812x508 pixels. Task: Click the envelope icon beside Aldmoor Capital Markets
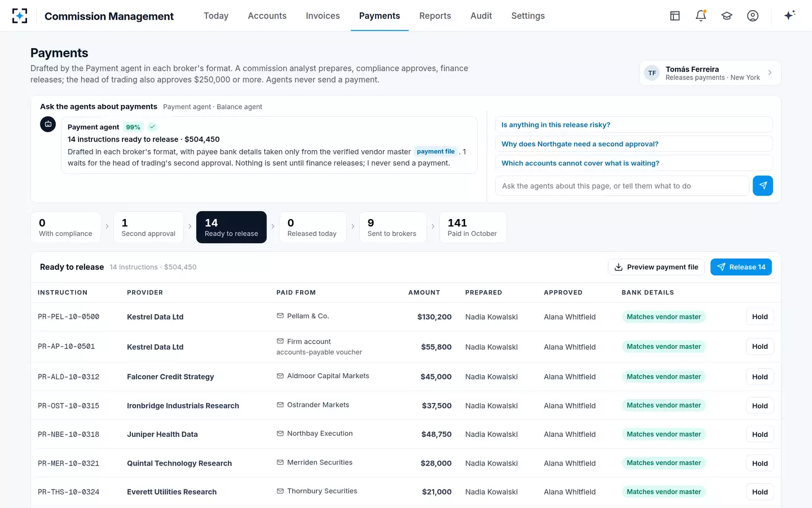tap(280, 376)
